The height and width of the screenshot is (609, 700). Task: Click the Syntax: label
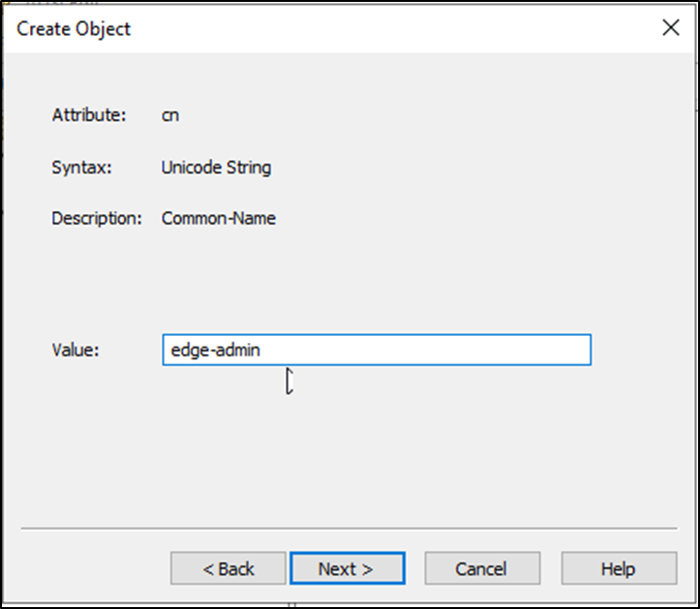tap(82, 167)
